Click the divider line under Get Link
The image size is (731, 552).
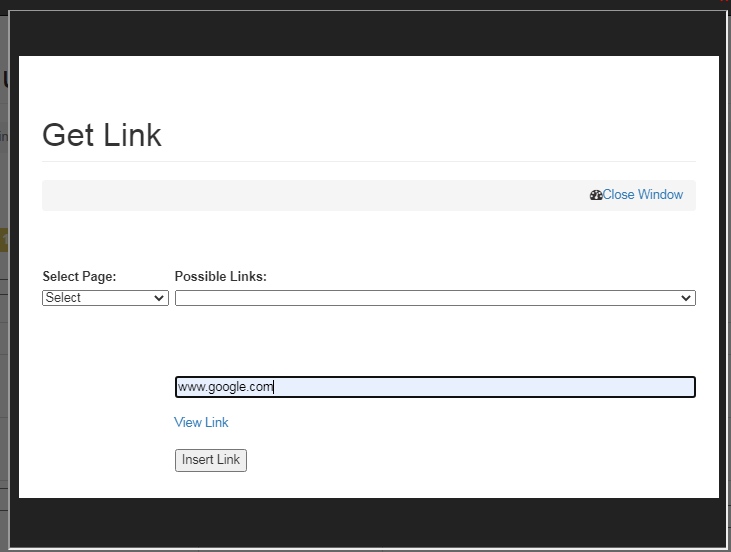368,161
